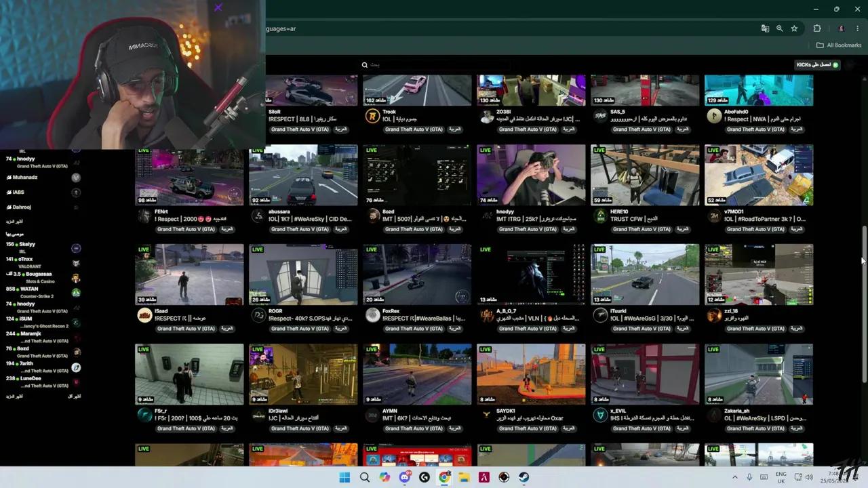Screen dimensions: 868x488
Task: Click the Arabic language tag under ITuurki
Action: pyautogui.click(x=682, y=329)
